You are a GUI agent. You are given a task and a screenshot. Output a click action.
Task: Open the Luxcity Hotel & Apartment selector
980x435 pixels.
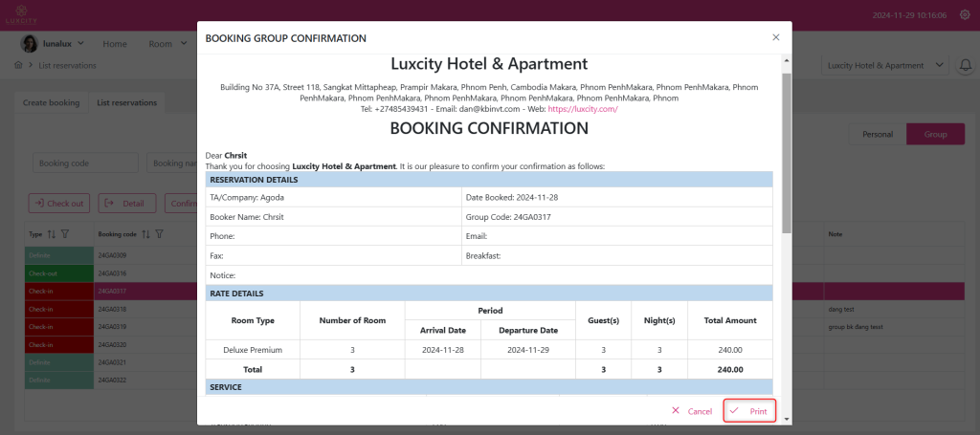[x=884, y=66]
